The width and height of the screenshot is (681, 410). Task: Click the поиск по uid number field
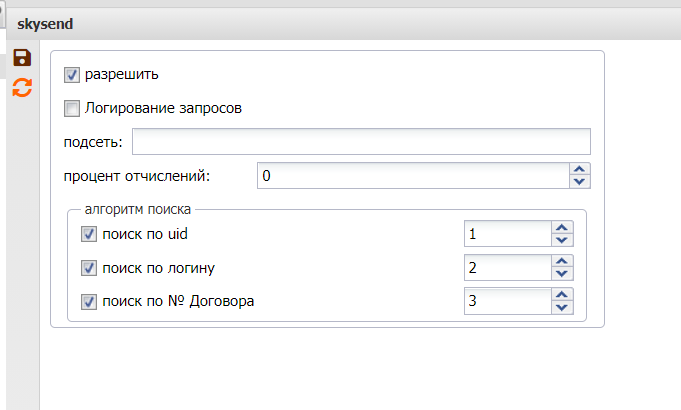click(507, 235)
